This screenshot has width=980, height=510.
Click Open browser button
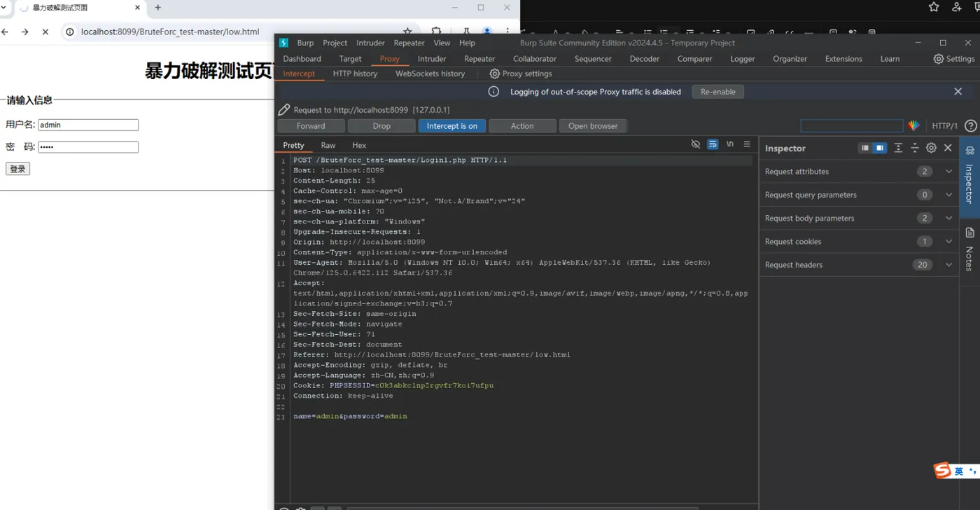[593, 126]
